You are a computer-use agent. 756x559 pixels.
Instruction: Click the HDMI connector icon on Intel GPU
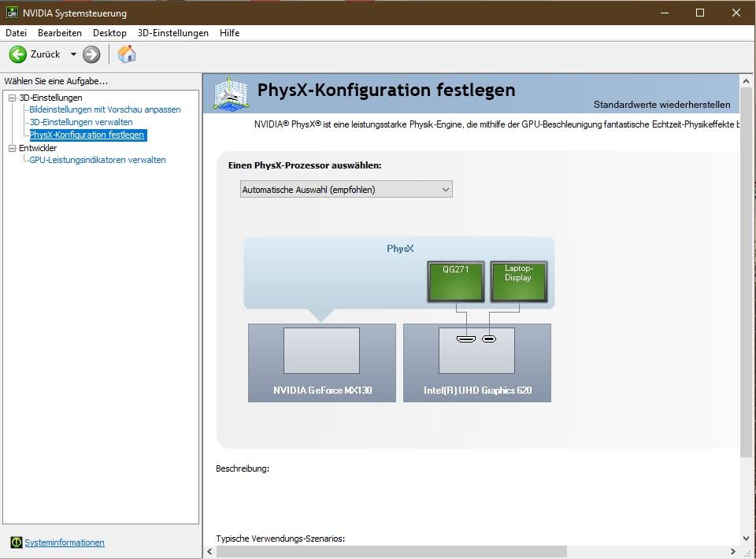point(465,339)
